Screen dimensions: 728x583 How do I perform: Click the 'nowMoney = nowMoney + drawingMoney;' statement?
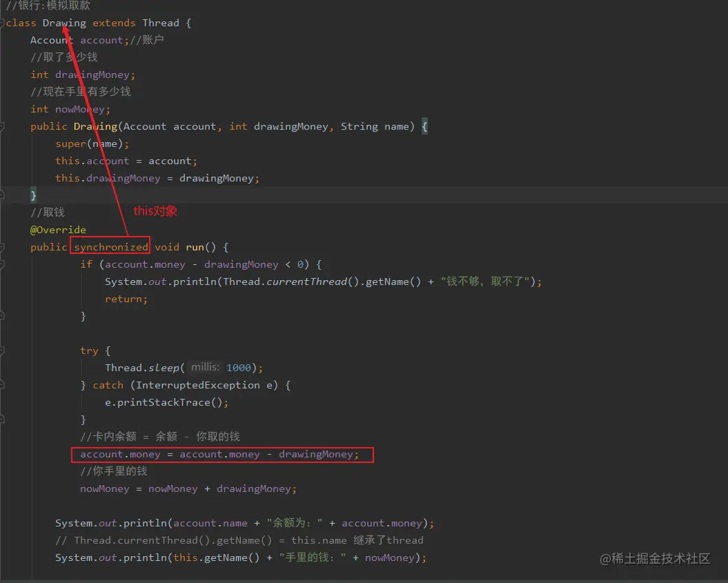[188, 488]
